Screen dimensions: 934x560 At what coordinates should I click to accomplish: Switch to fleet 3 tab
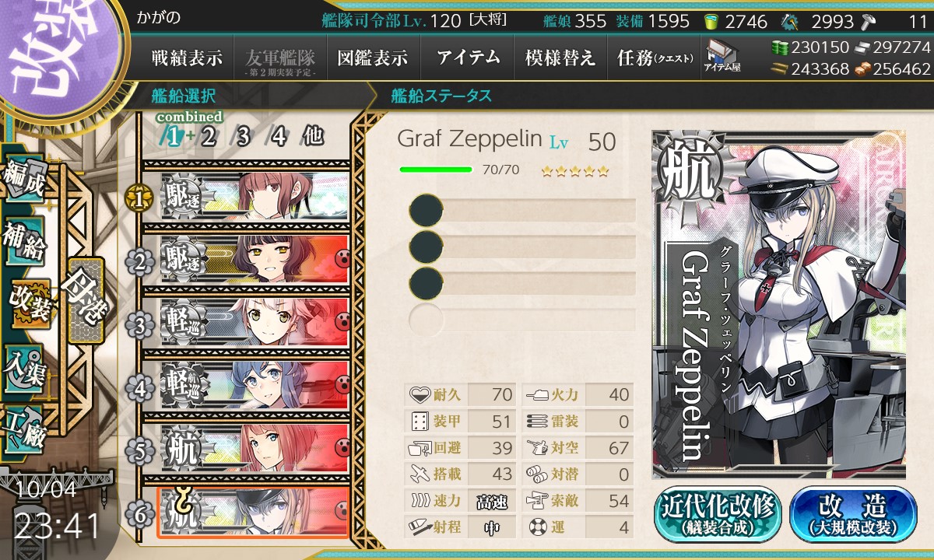(243, 137)
